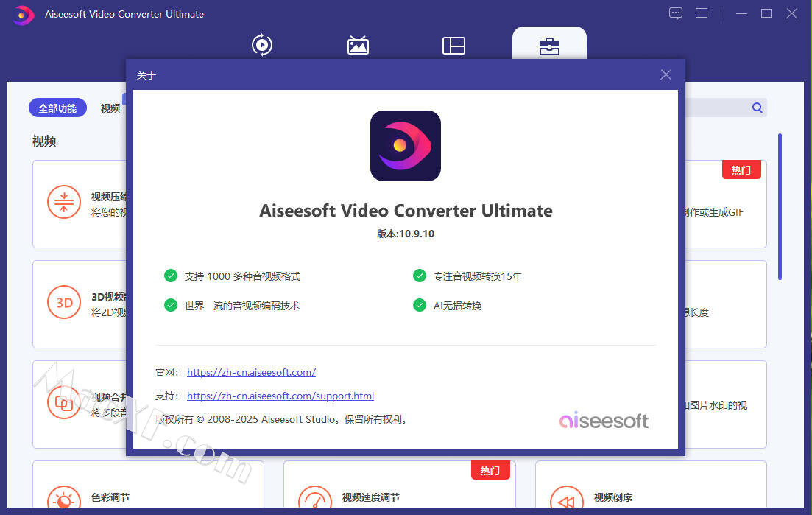Click the video compressor icon
Viewport: 812px width, 515px height.
[64, 202]
